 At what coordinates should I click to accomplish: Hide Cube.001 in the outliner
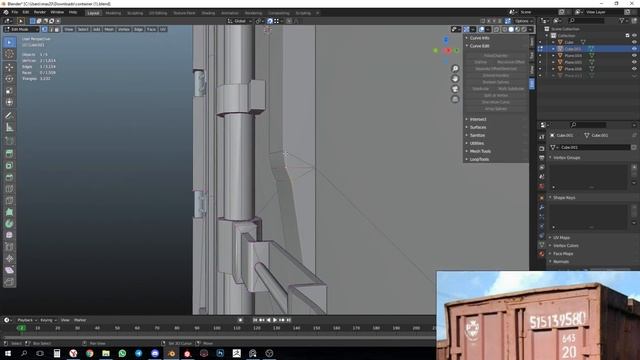[x=634, y=49]
